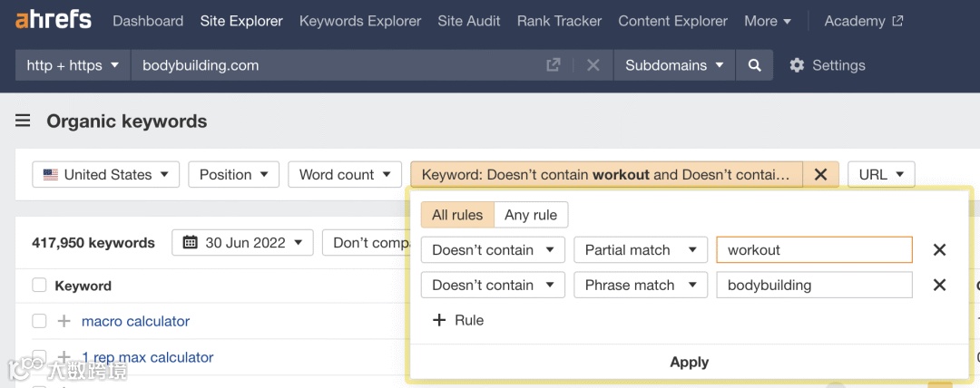
Task: Open Rank Tracker
Action: (559, 21)
